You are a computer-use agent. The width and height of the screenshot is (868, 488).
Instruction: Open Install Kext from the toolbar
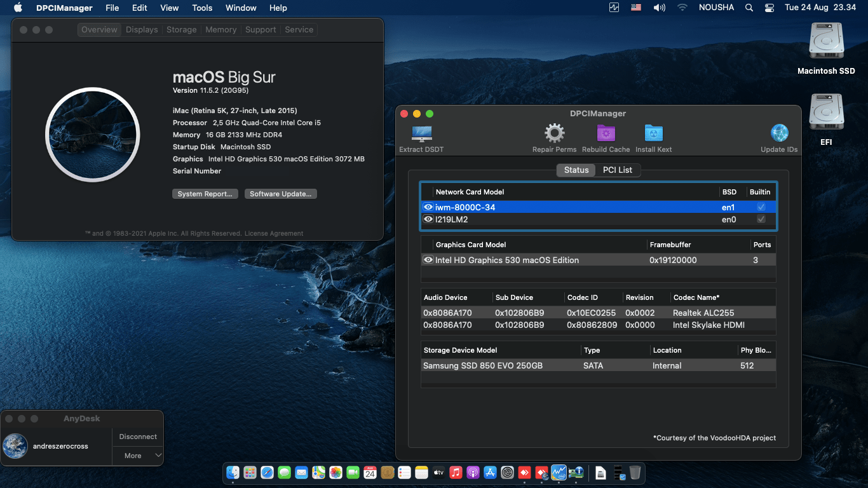[653, 133]
